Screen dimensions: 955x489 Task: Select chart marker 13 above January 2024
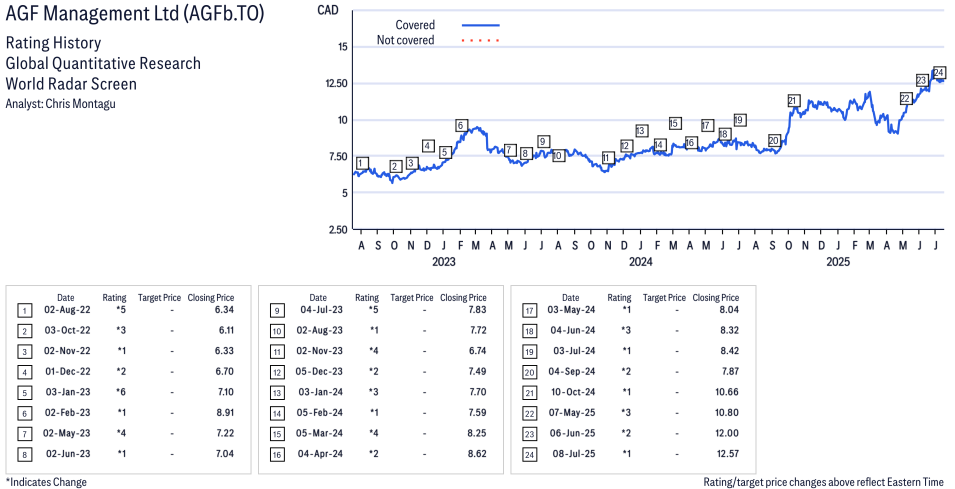[641, 131]
